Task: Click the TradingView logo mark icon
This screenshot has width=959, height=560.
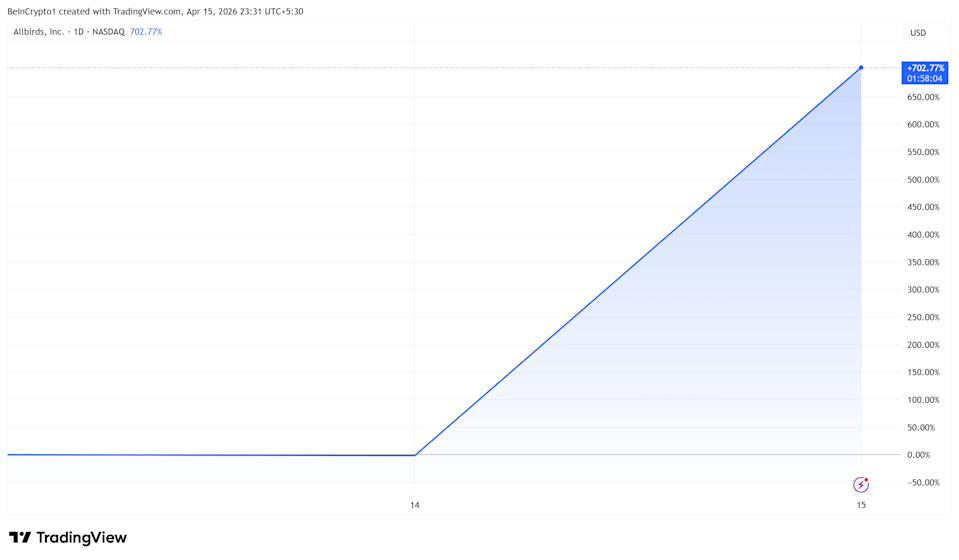Action: 20,538
